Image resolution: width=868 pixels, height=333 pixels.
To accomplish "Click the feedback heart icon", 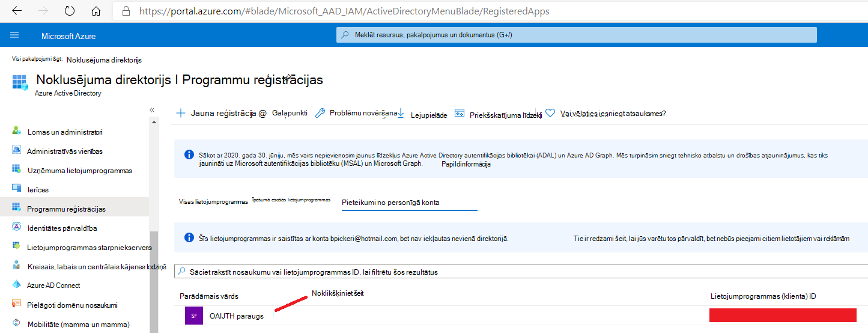I will click(x=550, y=113).
